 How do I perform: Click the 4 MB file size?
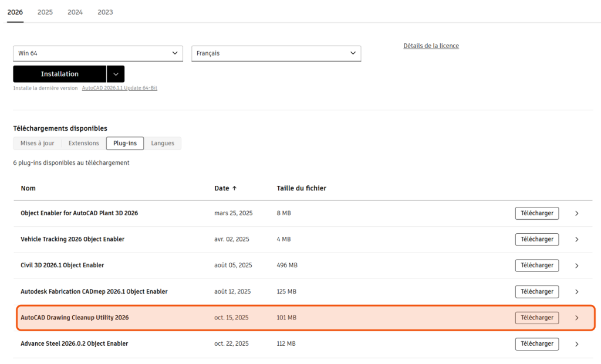[283, 239]
